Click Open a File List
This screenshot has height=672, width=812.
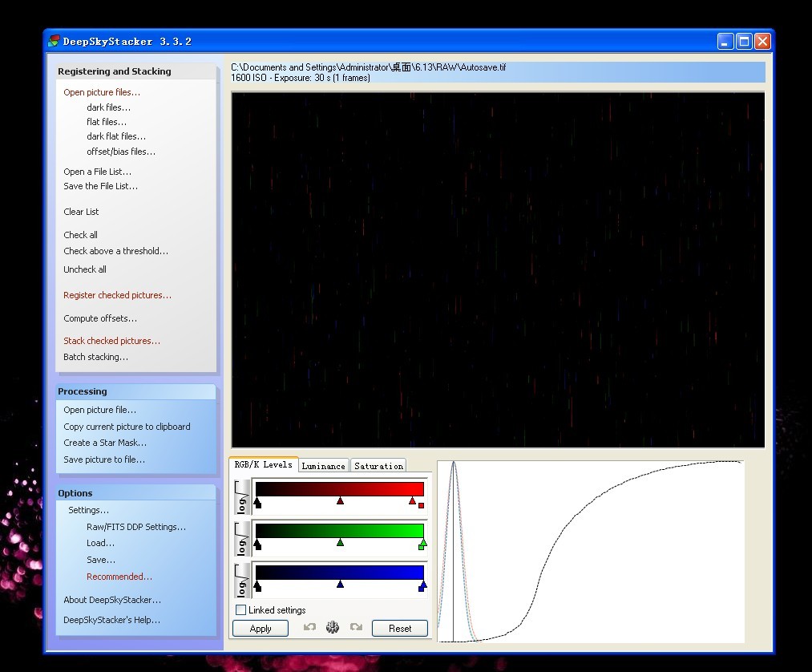pyautogui.click(x=97, y=172)
